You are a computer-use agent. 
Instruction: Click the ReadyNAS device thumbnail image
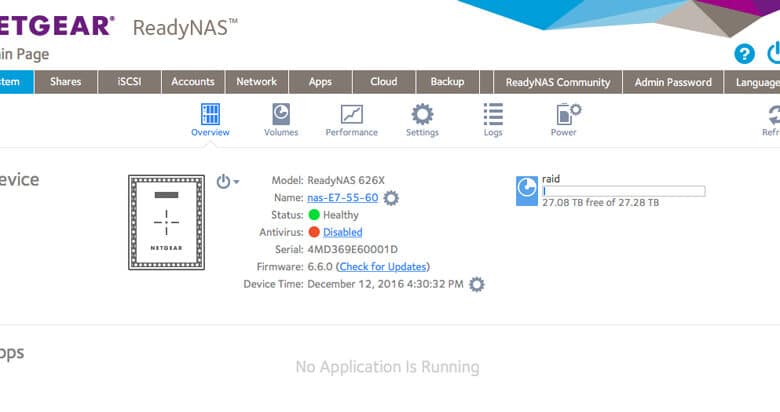coord(166,222)
